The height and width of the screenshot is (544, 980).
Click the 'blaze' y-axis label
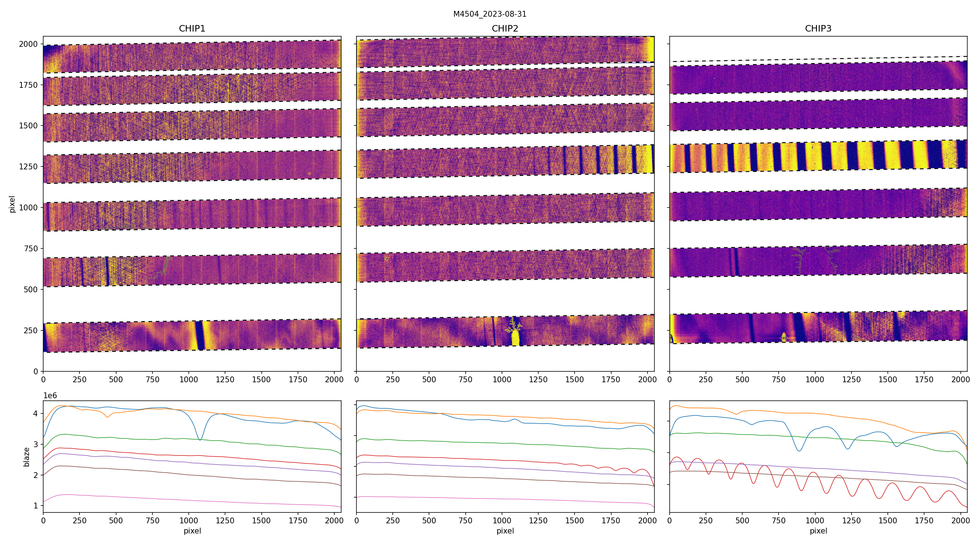[x=26, y=457]
